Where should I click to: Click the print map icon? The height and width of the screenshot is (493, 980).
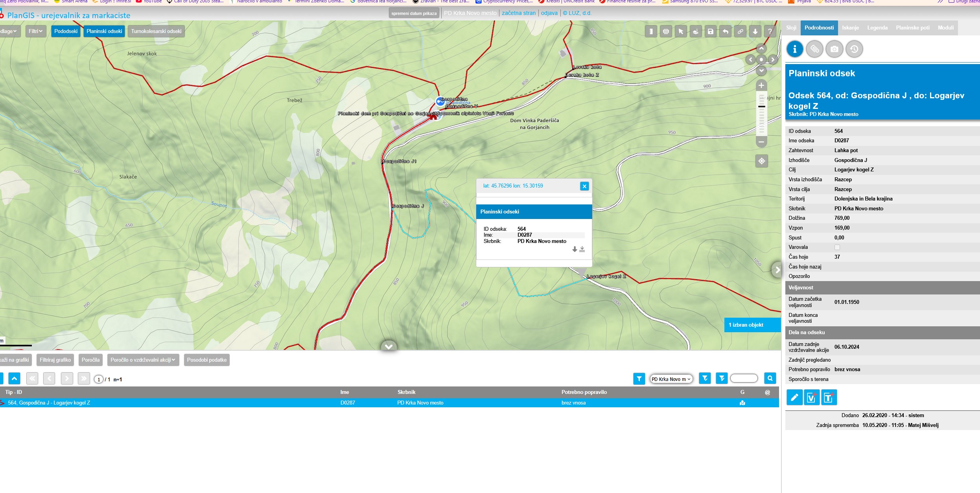click(666, 31)
